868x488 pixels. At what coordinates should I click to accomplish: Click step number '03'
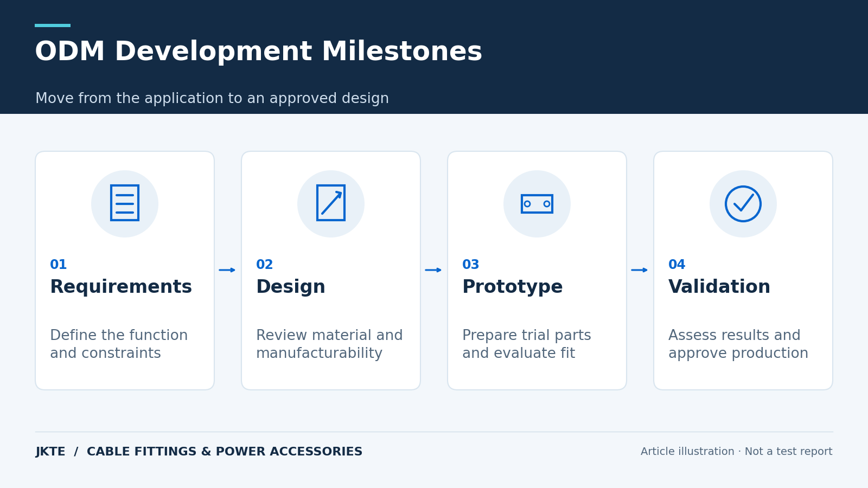coord(471,265)
